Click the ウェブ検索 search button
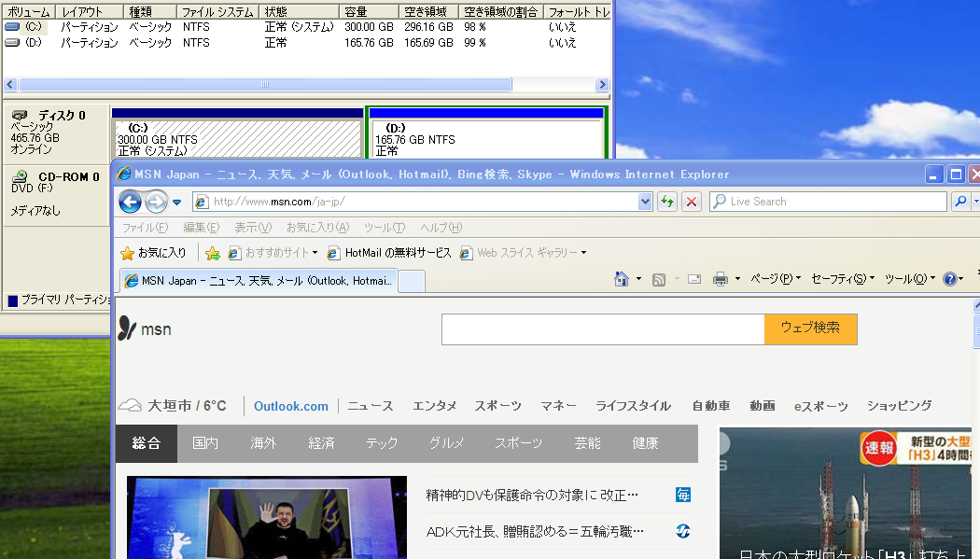The height and width of the screenshot is (559, 980). point(811,328)
